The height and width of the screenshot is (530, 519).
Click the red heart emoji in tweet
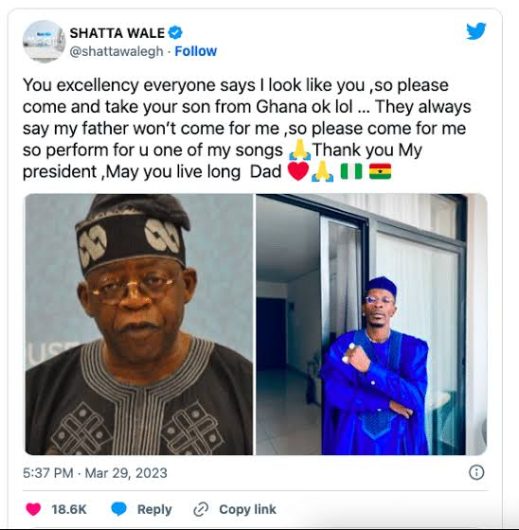[298, 171]
